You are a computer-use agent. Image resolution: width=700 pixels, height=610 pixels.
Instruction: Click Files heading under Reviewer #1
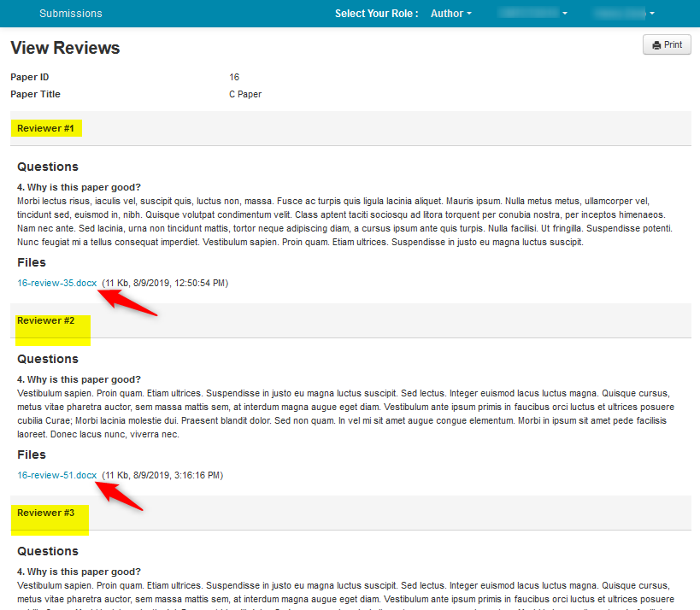coord(32,262)
